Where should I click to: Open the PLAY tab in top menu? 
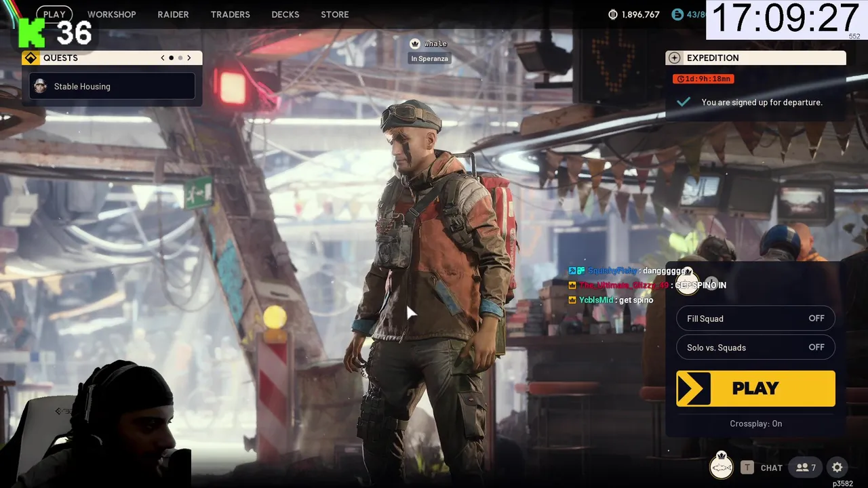click(54, 14)
